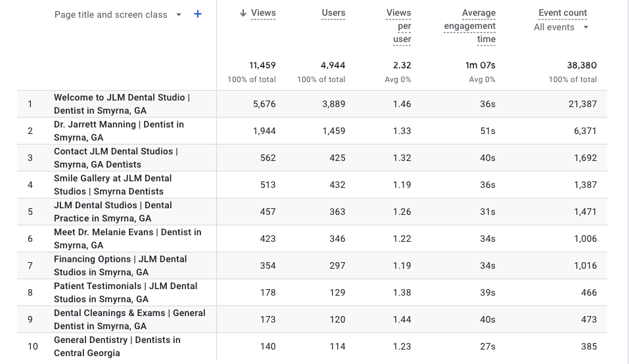The width and height of the screenshot is (629, 364).
Task: Click total event count 38,380
Action: click(582, 65)
